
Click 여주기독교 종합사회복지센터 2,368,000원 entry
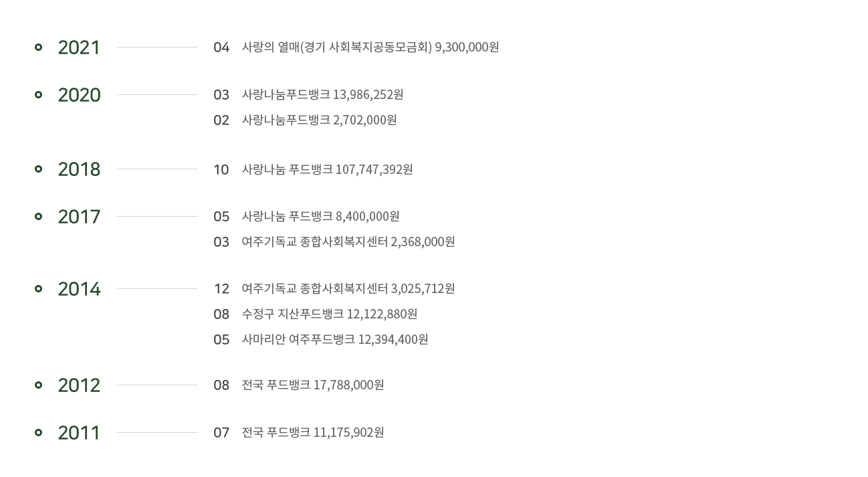348,242
